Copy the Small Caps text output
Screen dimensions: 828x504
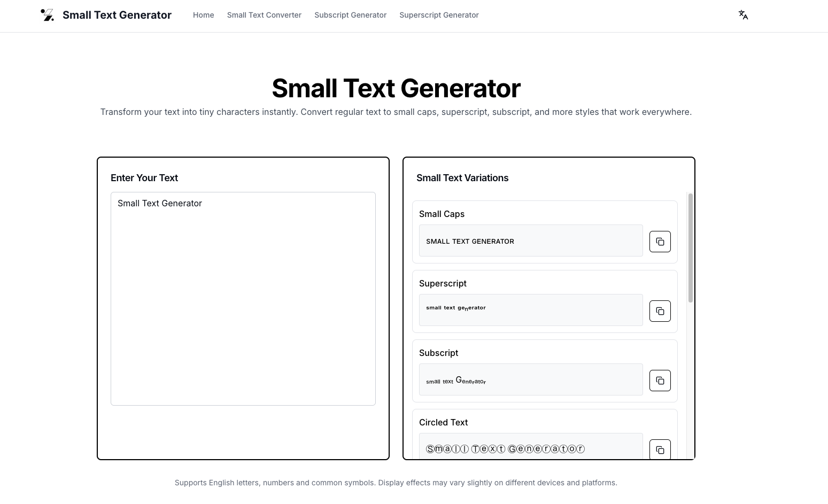[x=660, y=242]
